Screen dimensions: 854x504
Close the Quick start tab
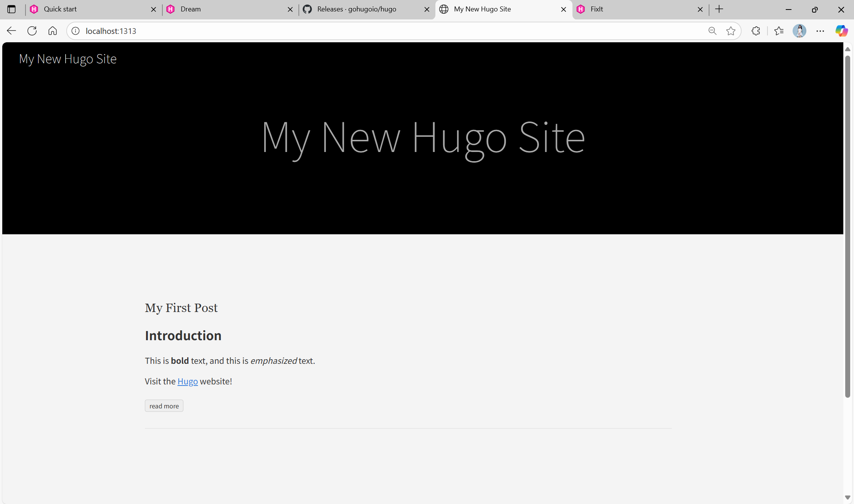154,10
